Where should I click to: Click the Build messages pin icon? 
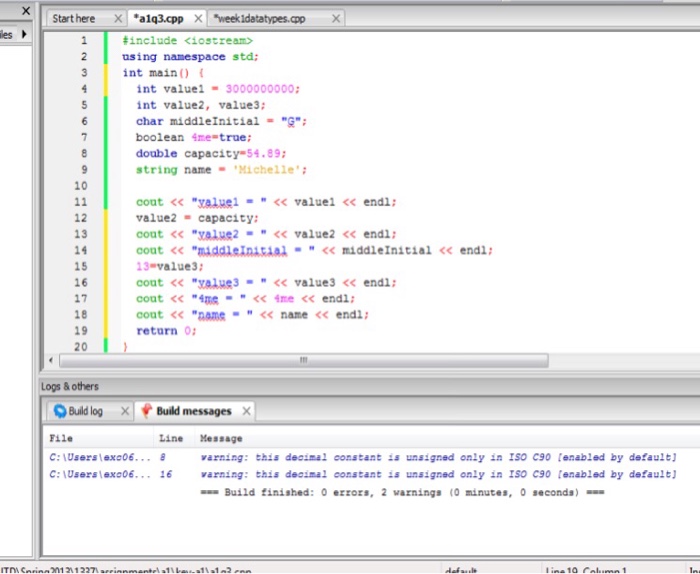coord(146,411)
